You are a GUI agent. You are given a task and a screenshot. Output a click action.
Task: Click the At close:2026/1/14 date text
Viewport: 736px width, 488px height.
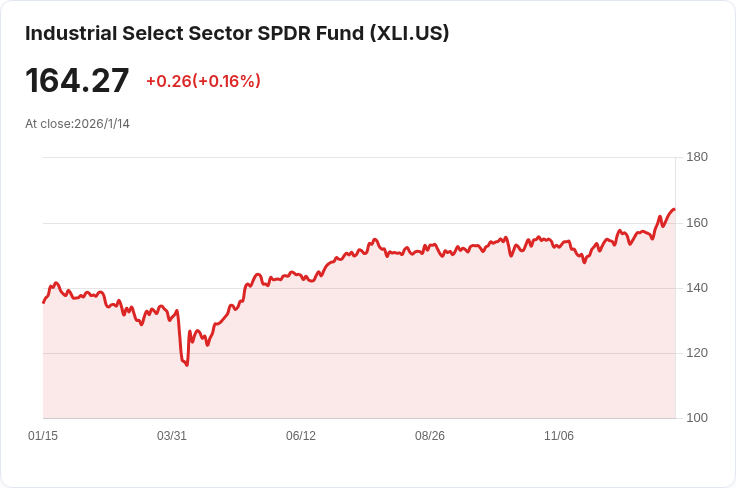[77, 124]
